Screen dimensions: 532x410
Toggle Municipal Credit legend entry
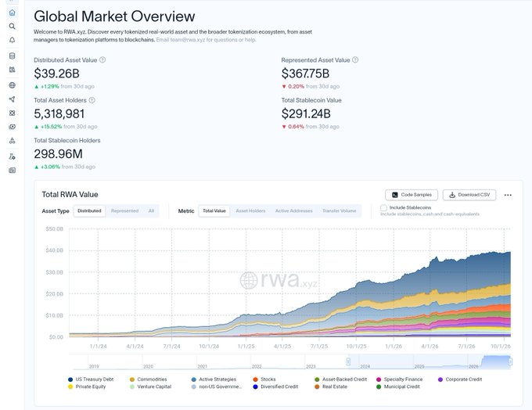pos(398,387)
